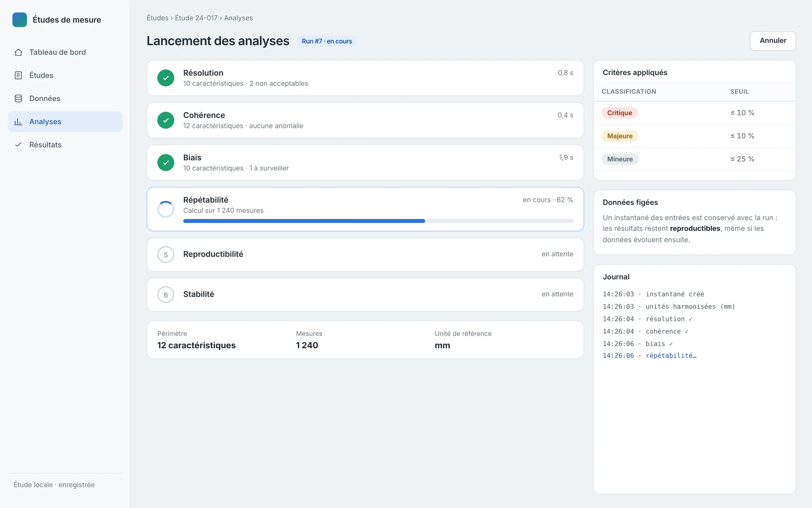Cancel the run with the Annuler button
The height and width of the screenshot is (508, 812).
[x=773, y=41]
